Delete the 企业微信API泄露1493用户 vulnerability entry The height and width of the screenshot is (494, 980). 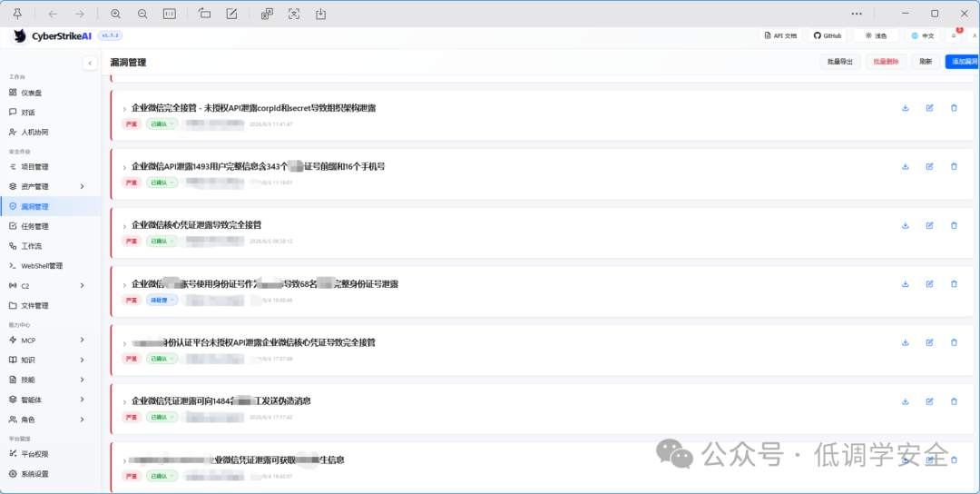[954, 166]
